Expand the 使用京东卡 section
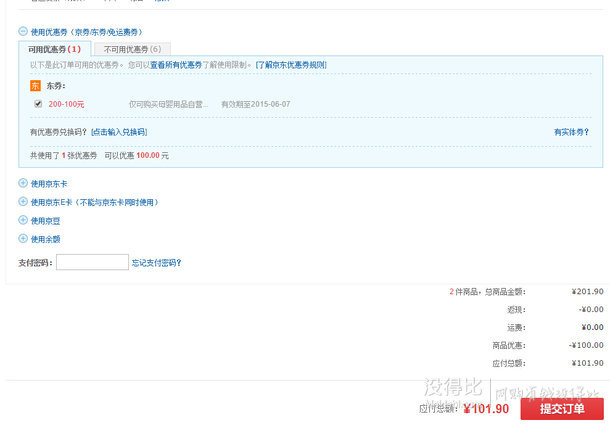This screenshot has width=610, height=428. tap(23, 184)
